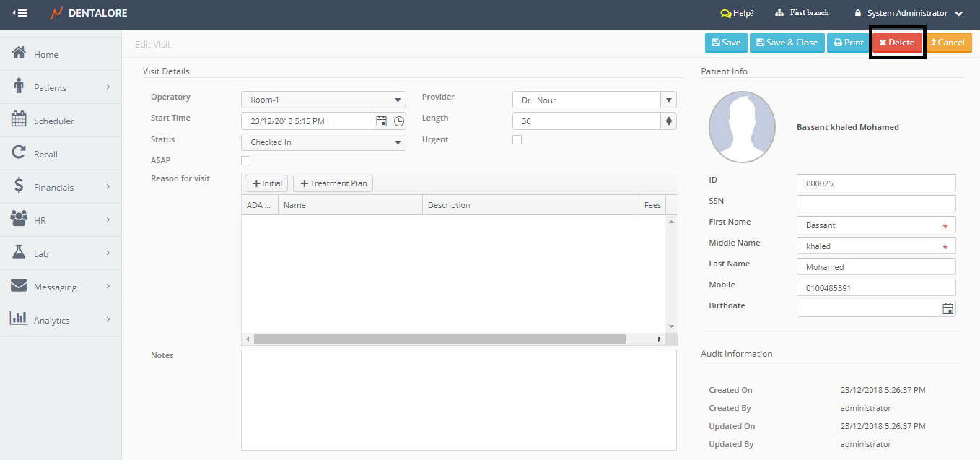Click the Help chat bubble icon
Viewport: 980px width, 460px height.
point(725,13)
